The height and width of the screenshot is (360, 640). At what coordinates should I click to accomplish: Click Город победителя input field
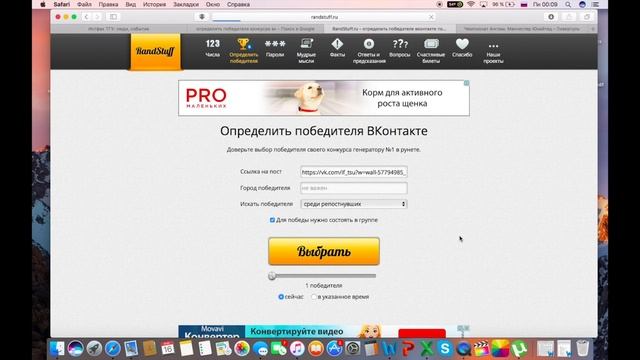(354, 188)
